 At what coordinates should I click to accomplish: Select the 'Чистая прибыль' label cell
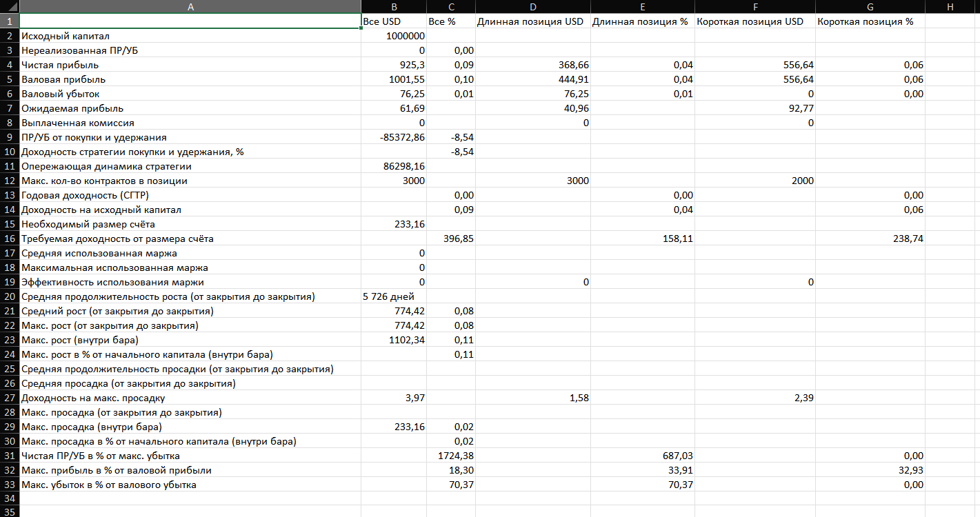(x=190, y=65)
